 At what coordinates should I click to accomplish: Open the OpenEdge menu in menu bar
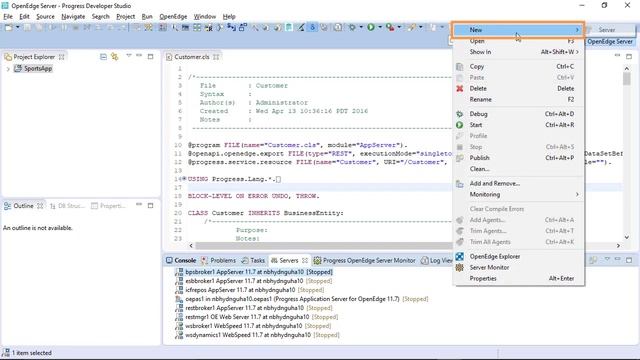(x=173, y=17)
